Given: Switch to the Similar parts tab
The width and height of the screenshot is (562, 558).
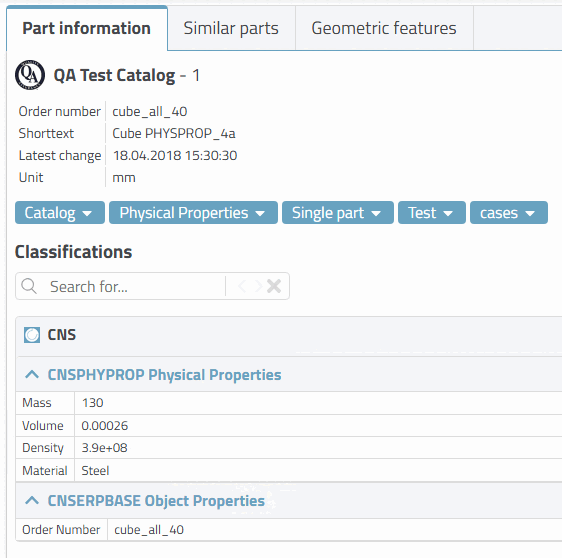Looking at the screenshot, I should 231,28.
